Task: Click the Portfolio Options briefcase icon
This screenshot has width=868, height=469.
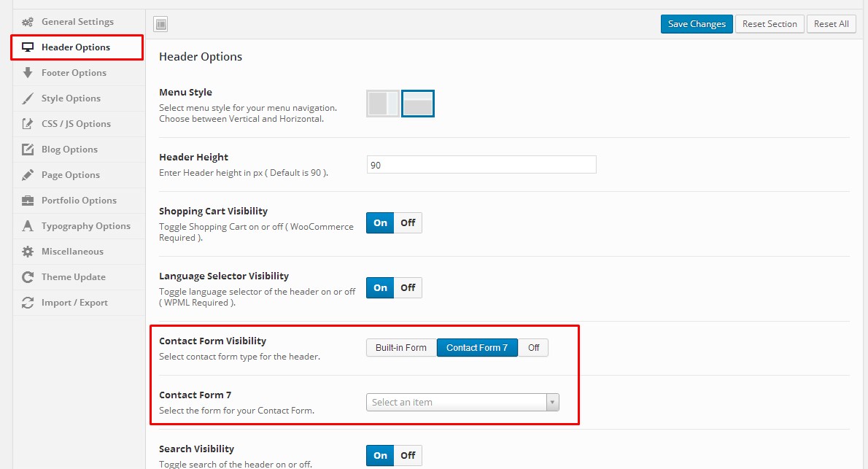Action: [x=28, y=201]
